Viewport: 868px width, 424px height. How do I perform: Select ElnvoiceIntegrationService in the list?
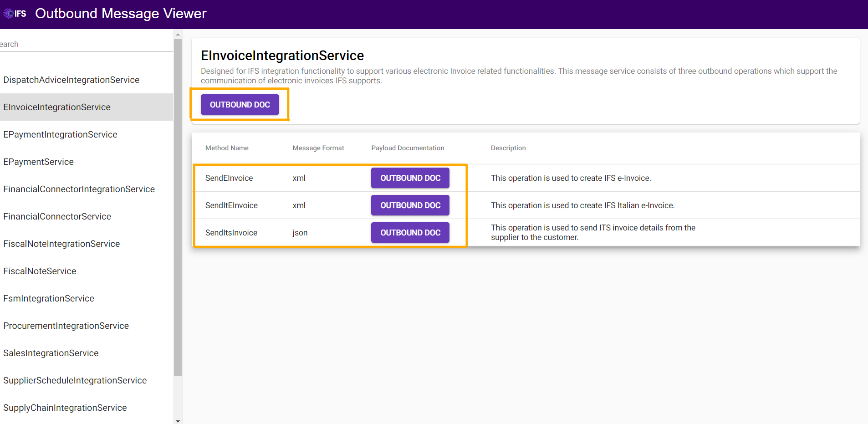coord(57,107)
